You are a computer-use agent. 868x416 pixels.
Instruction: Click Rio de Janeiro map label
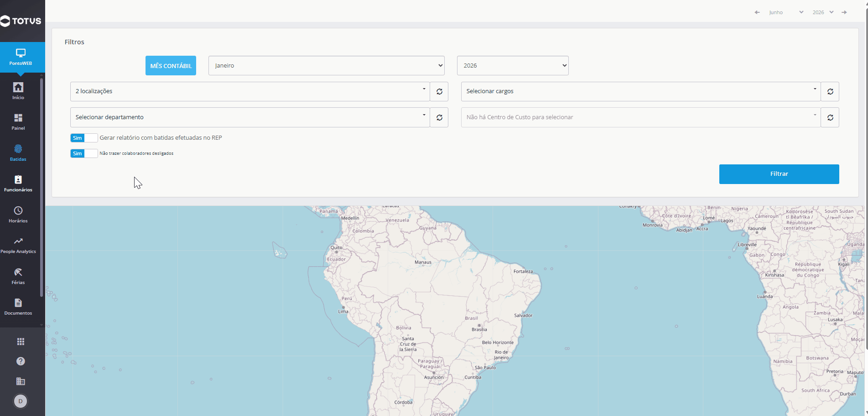(x=501, y=355)
